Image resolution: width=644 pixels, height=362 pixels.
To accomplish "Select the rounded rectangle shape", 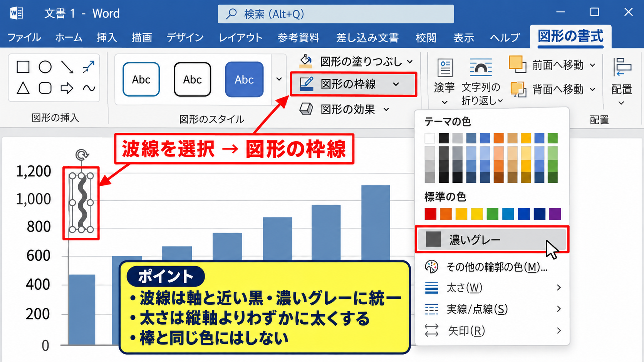I will 45,88.
